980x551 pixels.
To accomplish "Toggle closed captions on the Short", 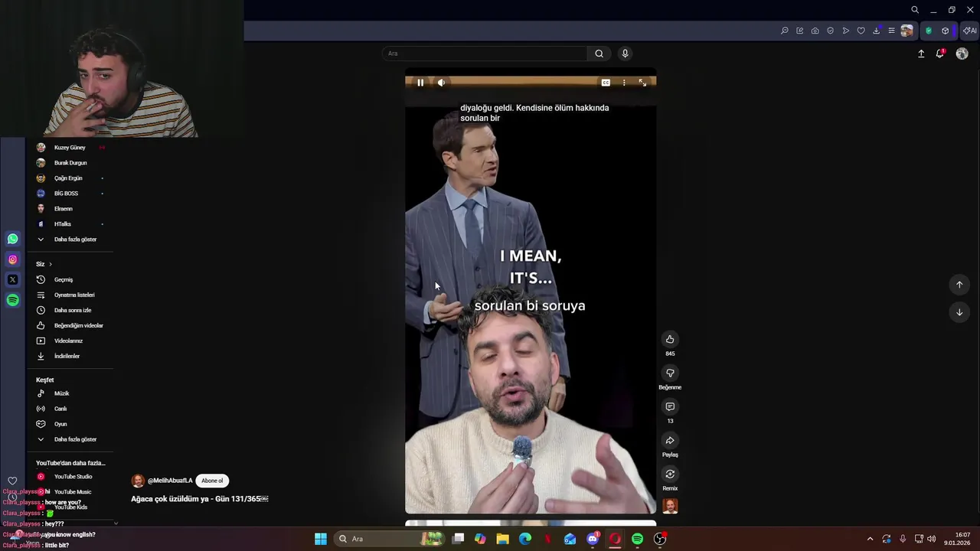I will click(606, 83).
